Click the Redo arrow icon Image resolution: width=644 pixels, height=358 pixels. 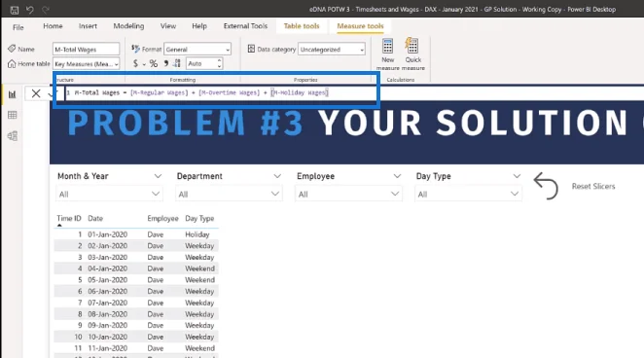coord(46,10)
